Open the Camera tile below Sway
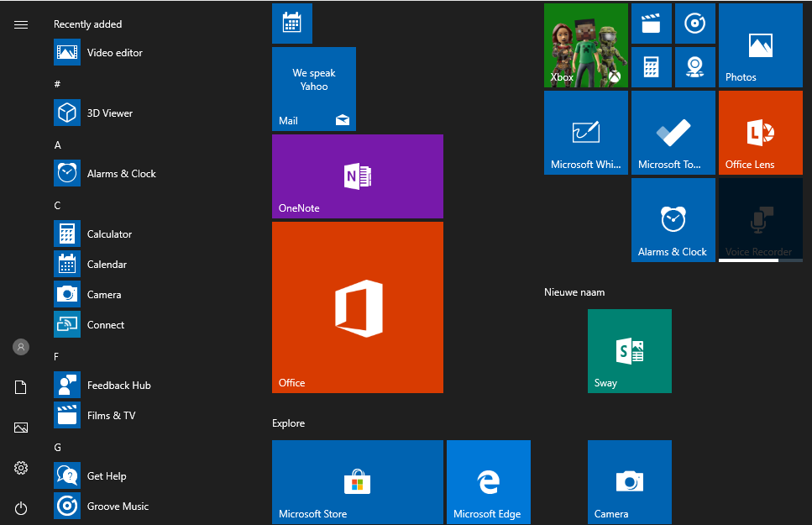This screenshot has height=525, width=812. coord(630,482)
